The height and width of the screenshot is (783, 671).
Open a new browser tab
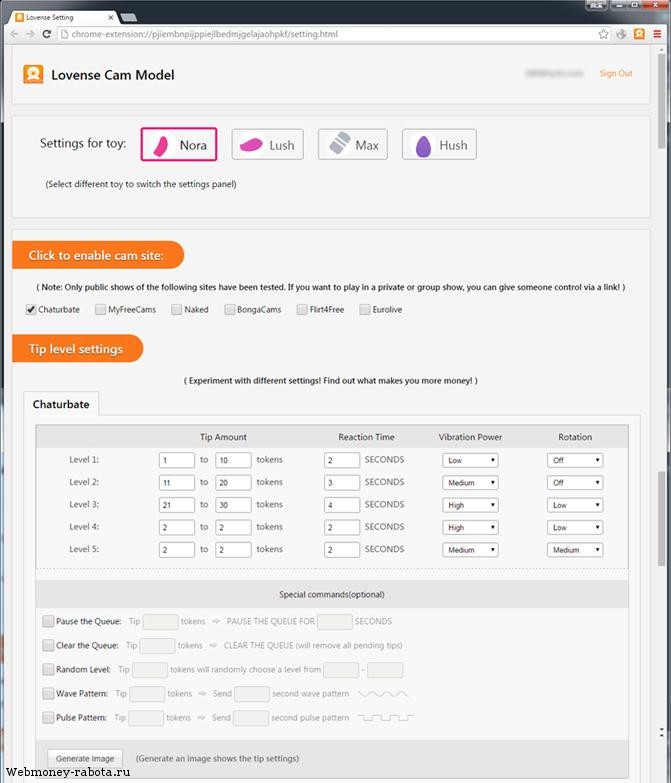[129, 17]
